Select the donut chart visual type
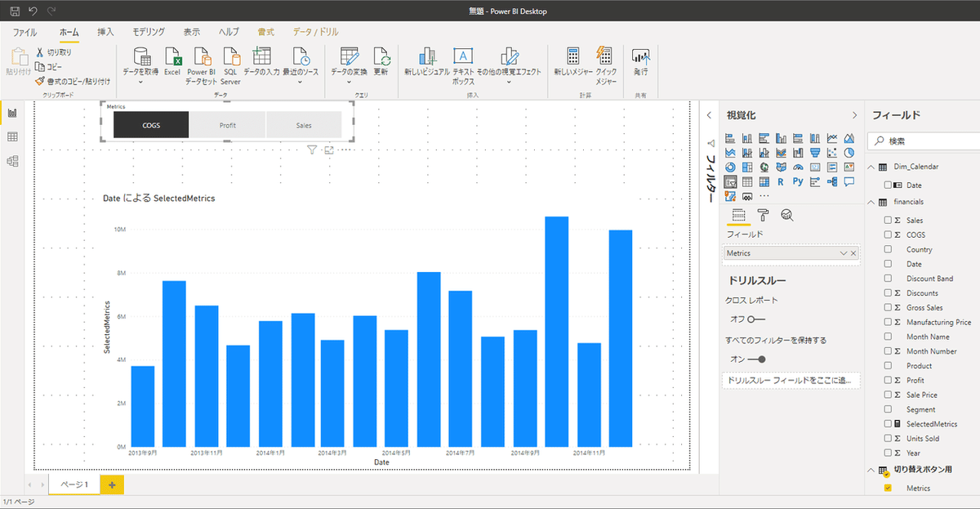 tap(730, 167)
